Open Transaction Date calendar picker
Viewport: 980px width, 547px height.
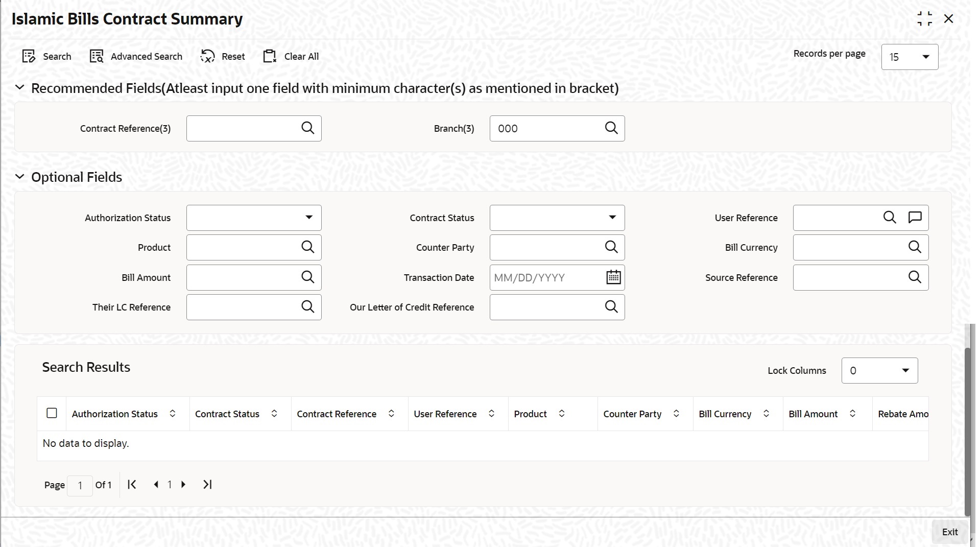[613, 277]
